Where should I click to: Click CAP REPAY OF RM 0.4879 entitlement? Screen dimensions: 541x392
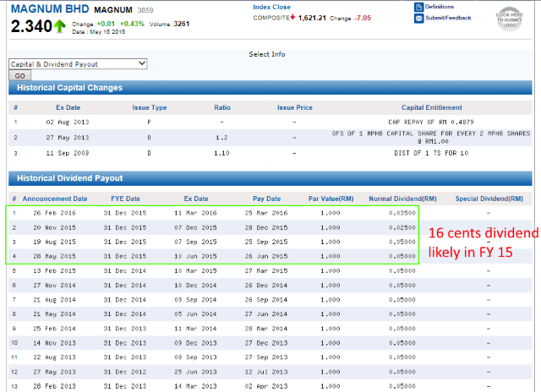click(431, 122)
